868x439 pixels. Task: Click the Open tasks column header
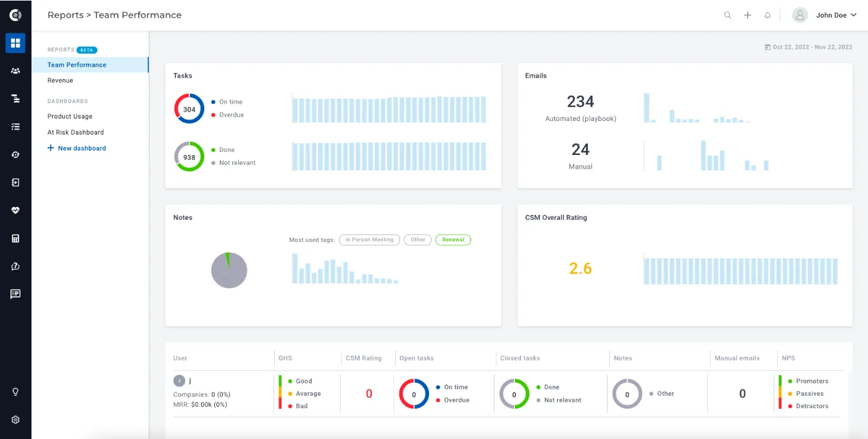pyautogui.click(x=417, y=358)
